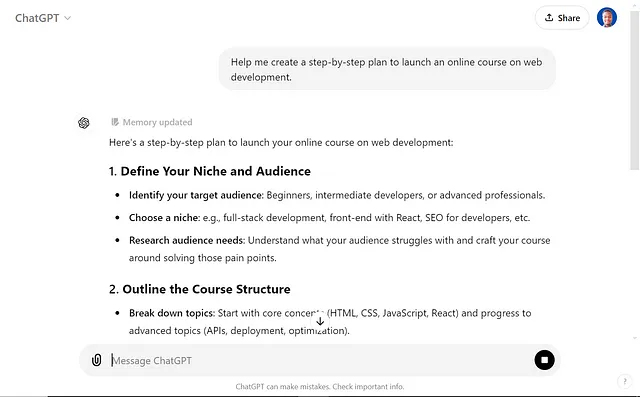Focus the Message ChatGPT input field
Screen dimensions: 640x397
pyautogui.click(x=320, y=360)
